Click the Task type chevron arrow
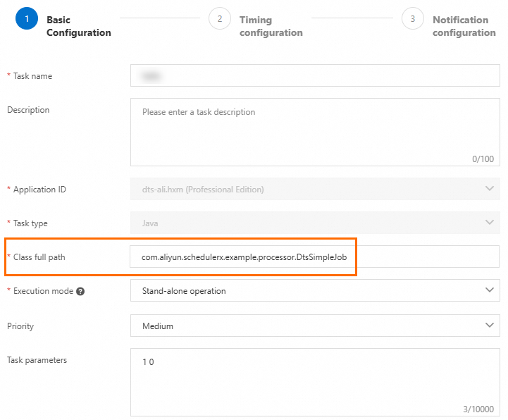The image size is (508, 420). tap(490, 222)
